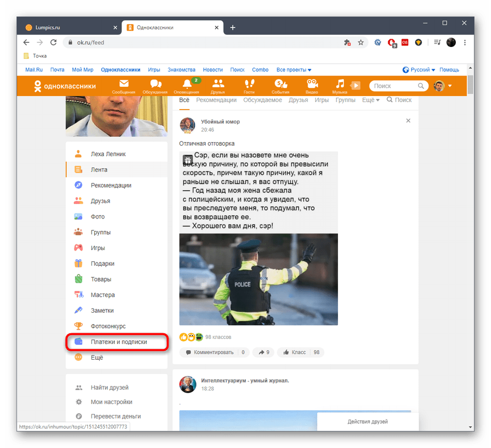Open Группы in the left sidebar

[x=116, y=232]
